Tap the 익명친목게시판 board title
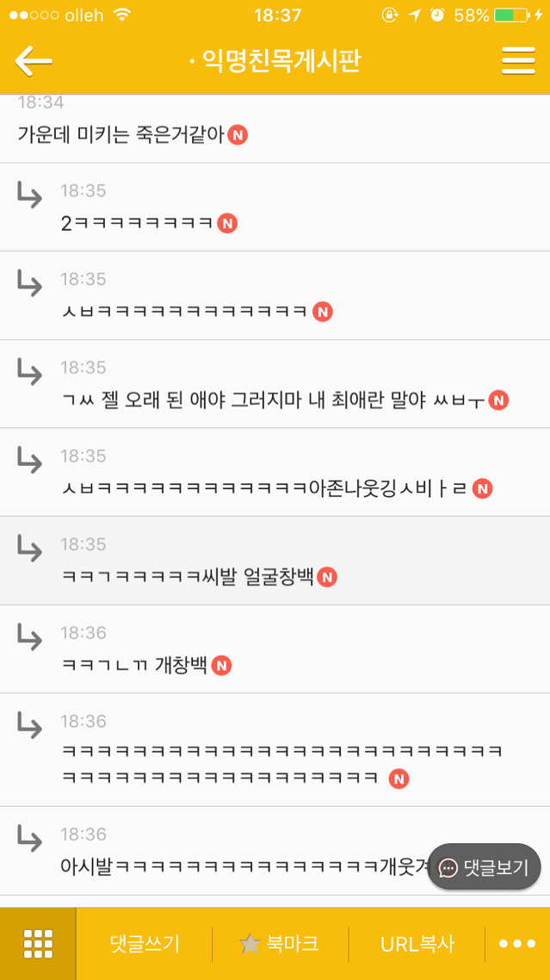 pos(281,61)
